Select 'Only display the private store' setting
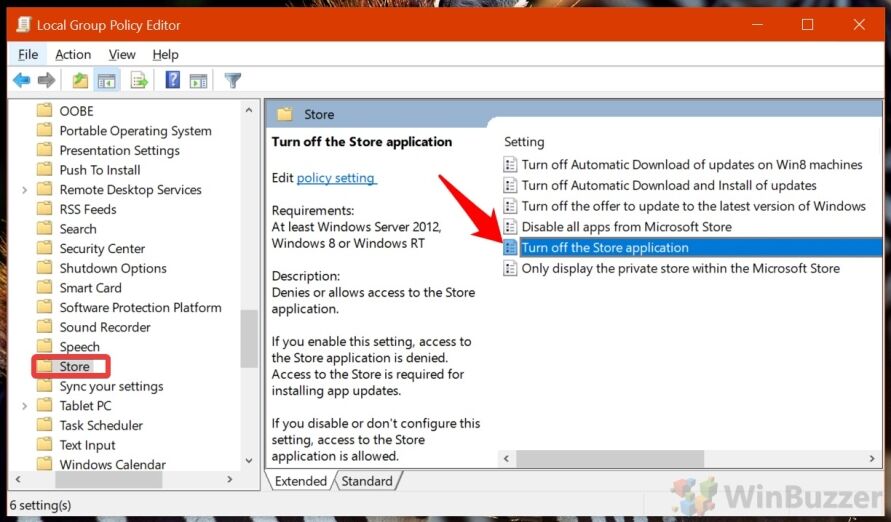This screenshot has height=522, width=891. (680, 268)
